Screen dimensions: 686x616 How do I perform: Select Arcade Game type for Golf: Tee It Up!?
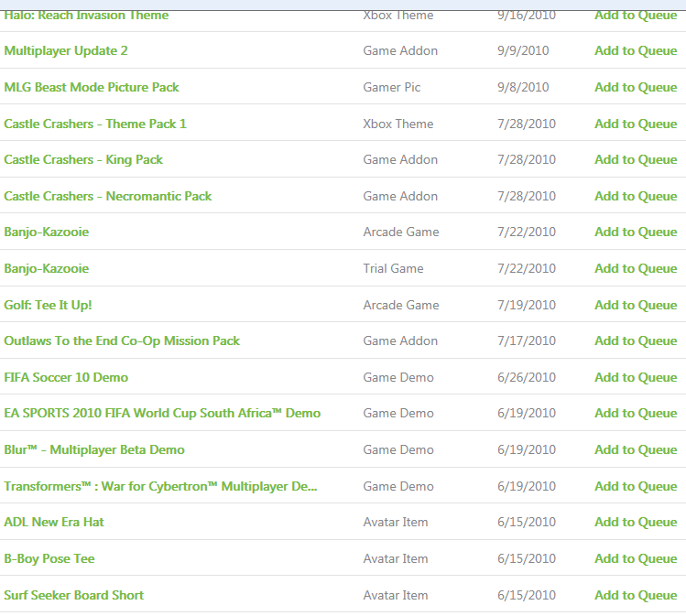(x=401, y=305)
